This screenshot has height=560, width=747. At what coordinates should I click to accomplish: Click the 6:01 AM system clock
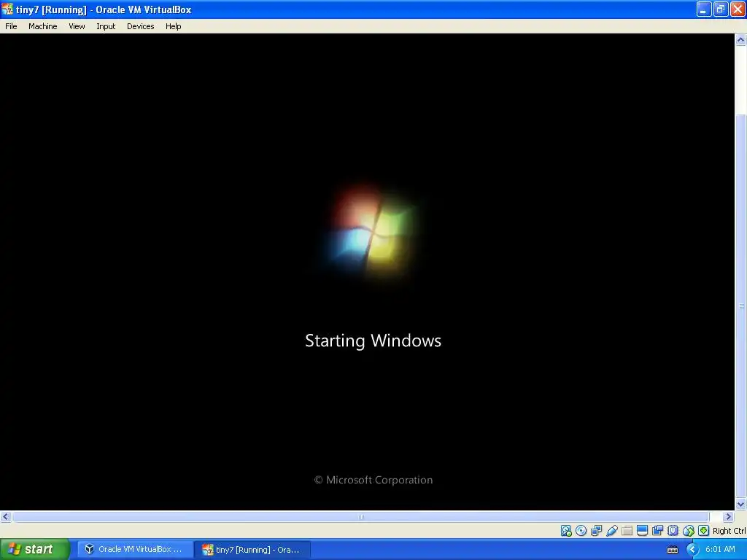coord(720,549)
